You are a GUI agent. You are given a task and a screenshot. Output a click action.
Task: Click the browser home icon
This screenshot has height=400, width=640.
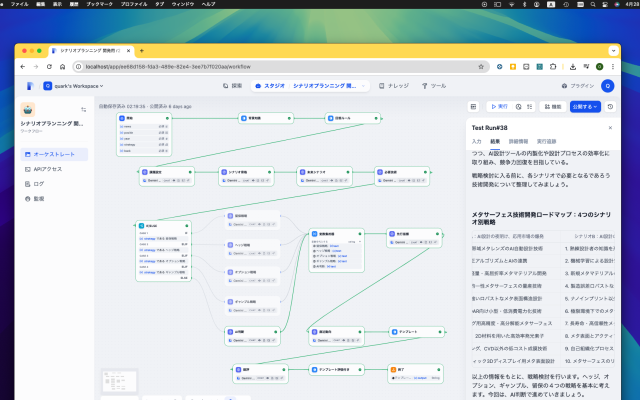click(62, 67)
